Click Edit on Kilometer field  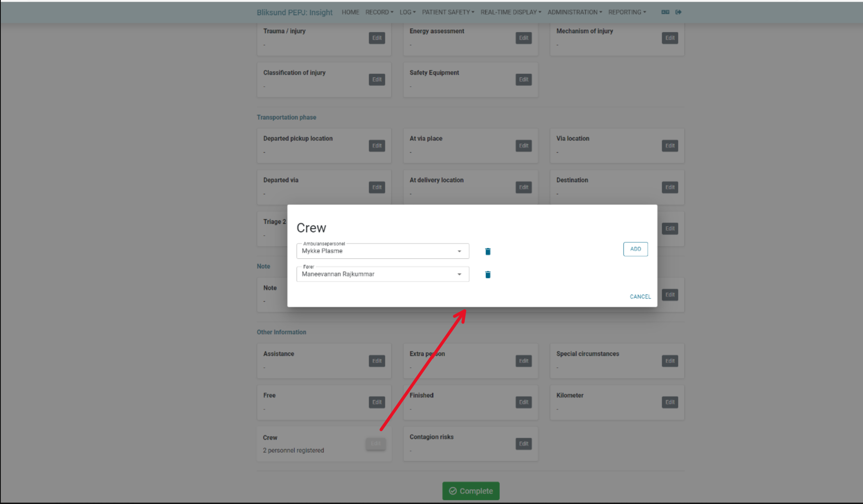pyautogui.click(x=670, y=402)
